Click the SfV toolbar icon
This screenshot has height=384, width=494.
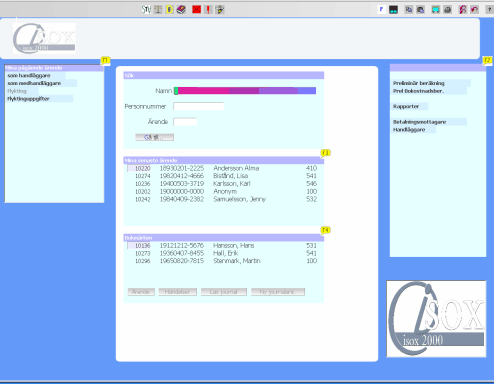pyautogui.click(x=146, y=9)
